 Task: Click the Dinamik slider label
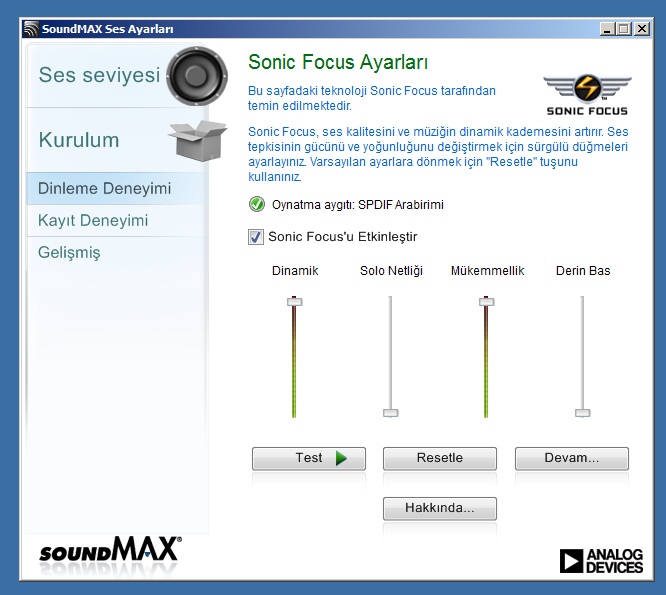coord(295,271)
